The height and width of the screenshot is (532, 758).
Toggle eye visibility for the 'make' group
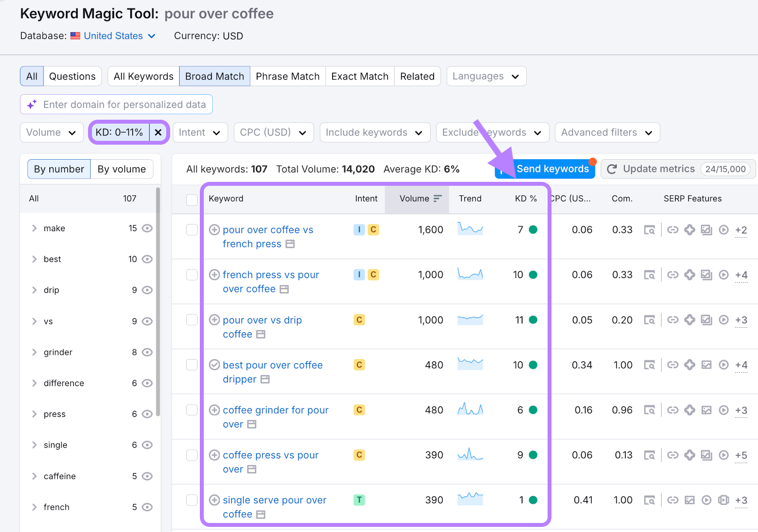(x=147, y=228)
